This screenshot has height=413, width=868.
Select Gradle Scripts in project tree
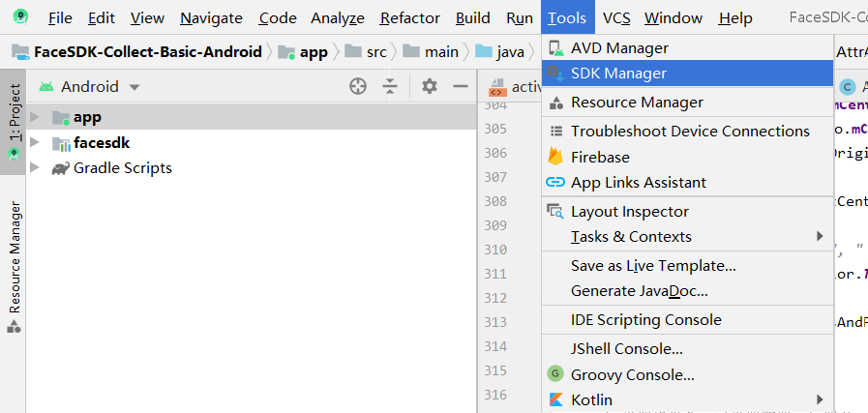click(122, 167)
